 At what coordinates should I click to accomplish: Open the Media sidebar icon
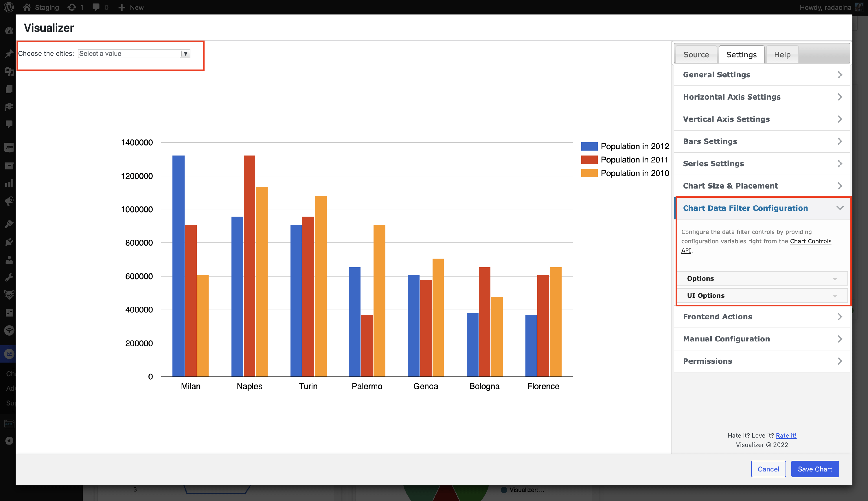tap(9, 72)
